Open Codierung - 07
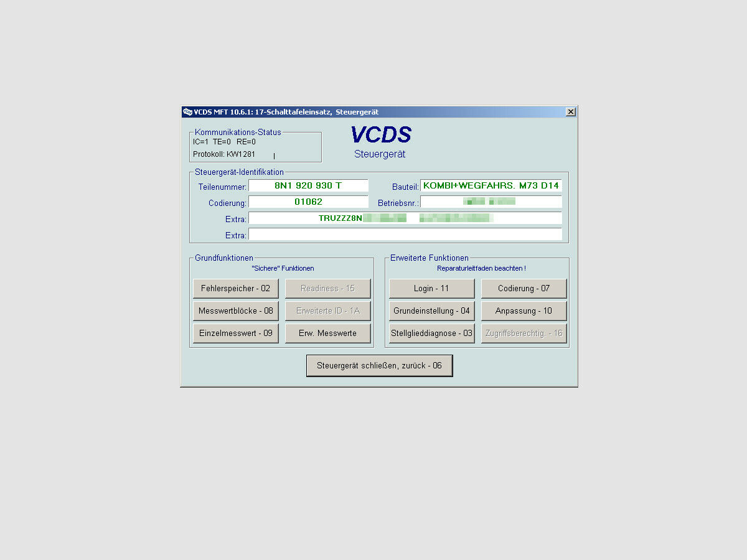This screenshot has height=560, width=747. point(524,289)
